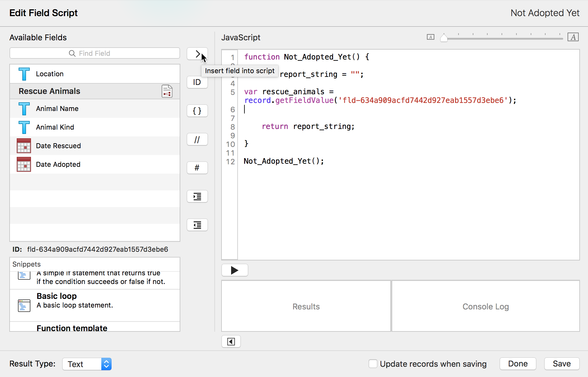Click the magnifier icon in Find Field
The width and height of the screenshot is (588, 377).
(72, 53)
